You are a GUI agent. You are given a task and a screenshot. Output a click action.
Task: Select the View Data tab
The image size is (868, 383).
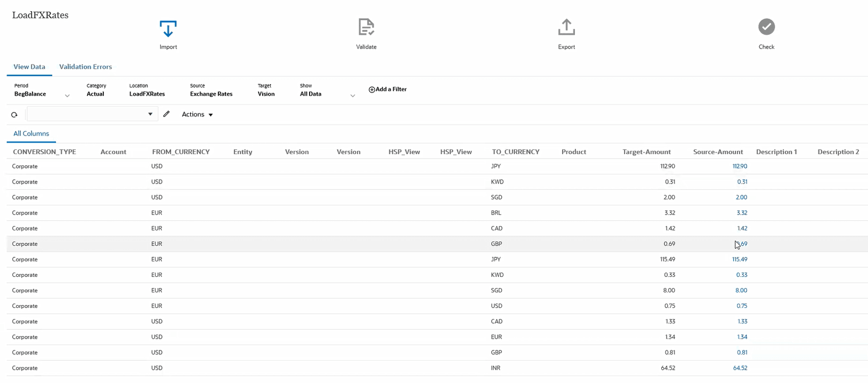tap(29, 67)
